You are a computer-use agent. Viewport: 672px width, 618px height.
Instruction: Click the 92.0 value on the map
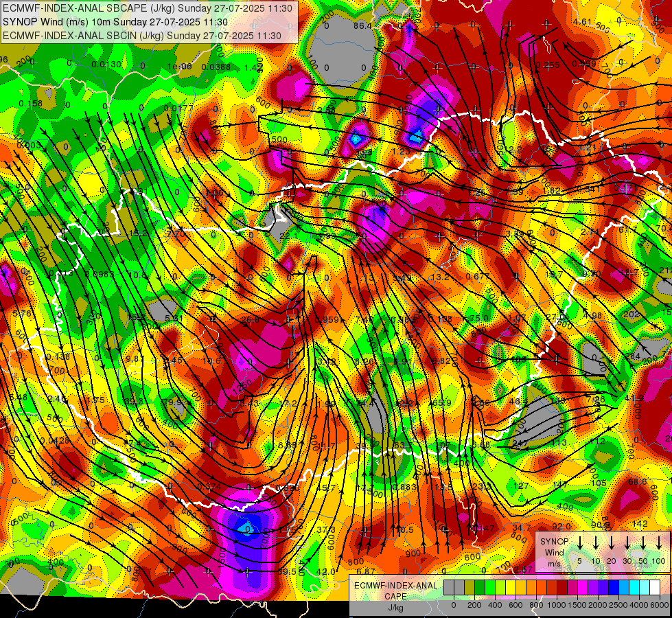pyautogui.click(x=561, y=526)
